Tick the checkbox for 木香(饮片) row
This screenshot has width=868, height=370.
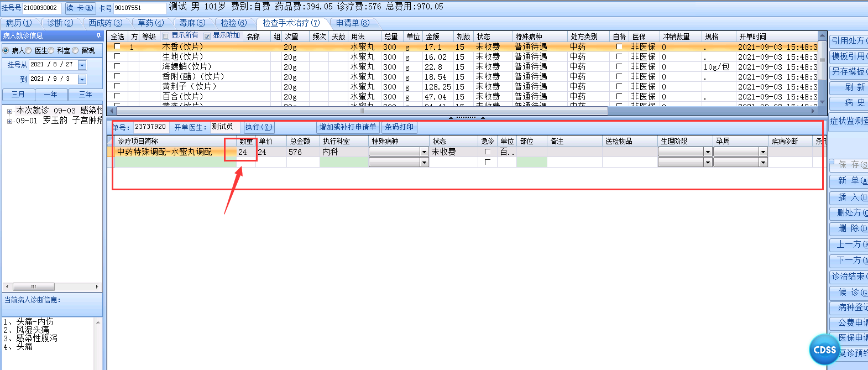pyautogui.click(x=117, y=46)
